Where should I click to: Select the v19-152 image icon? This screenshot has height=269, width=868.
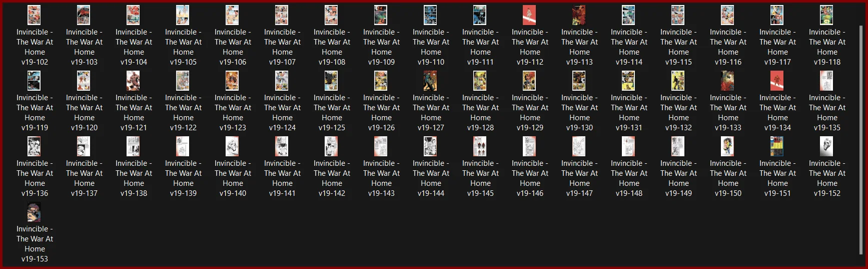point(826,146)
